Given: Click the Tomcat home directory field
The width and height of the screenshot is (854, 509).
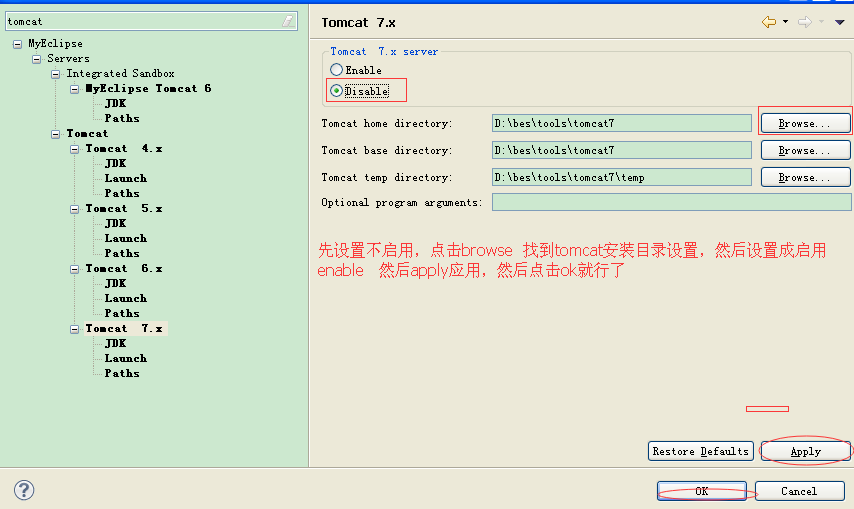Looking at the screenshot, I should point(621,123).
